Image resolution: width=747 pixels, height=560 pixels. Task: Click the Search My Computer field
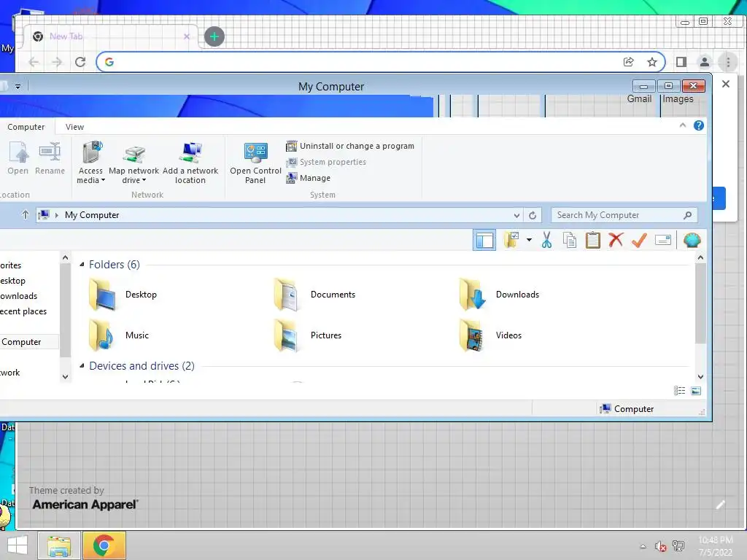[624, 215]
